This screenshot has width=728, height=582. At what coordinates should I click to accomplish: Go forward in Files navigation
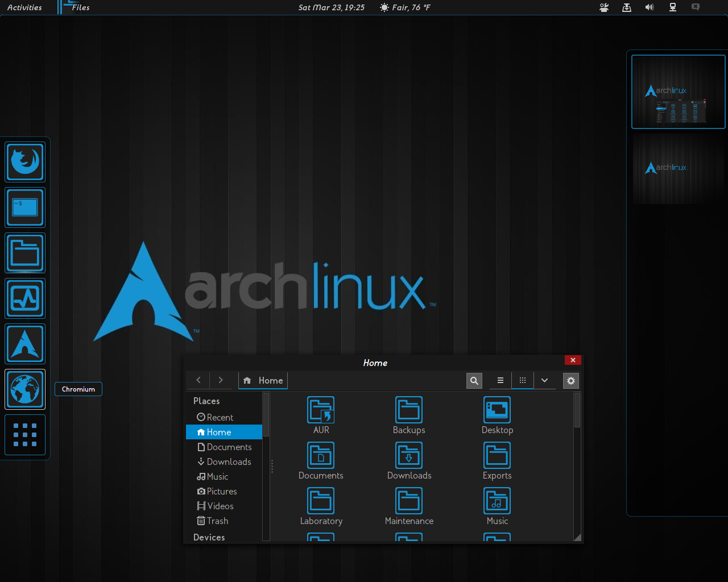coord(221,380)
